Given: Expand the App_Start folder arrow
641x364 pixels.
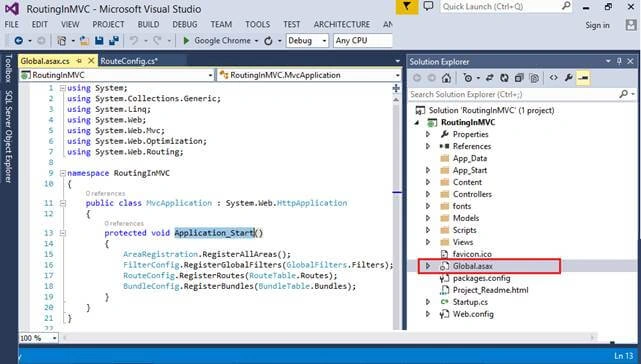Looking at the screenshot, I should coord(428,170).
